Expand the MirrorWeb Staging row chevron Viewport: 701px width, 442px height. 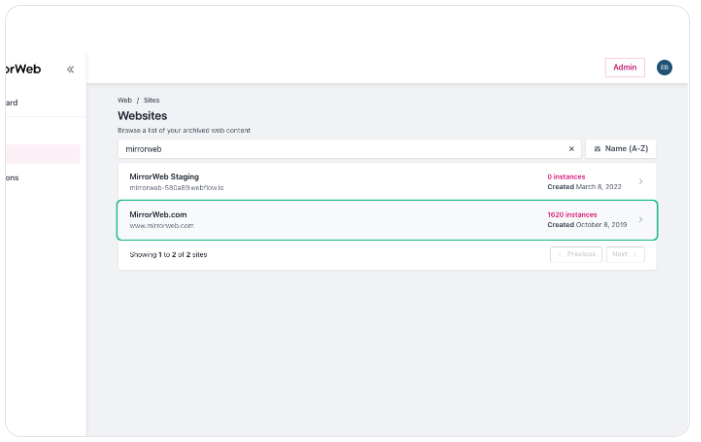pos(641,181)
